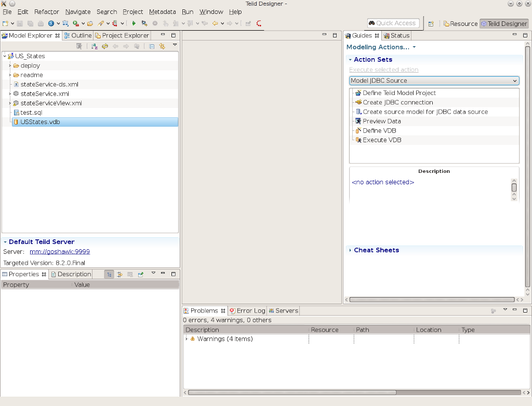The image size is (532, 406).
Task: Click the Pin to Selection properties icon
Action: tap(141, 274)
